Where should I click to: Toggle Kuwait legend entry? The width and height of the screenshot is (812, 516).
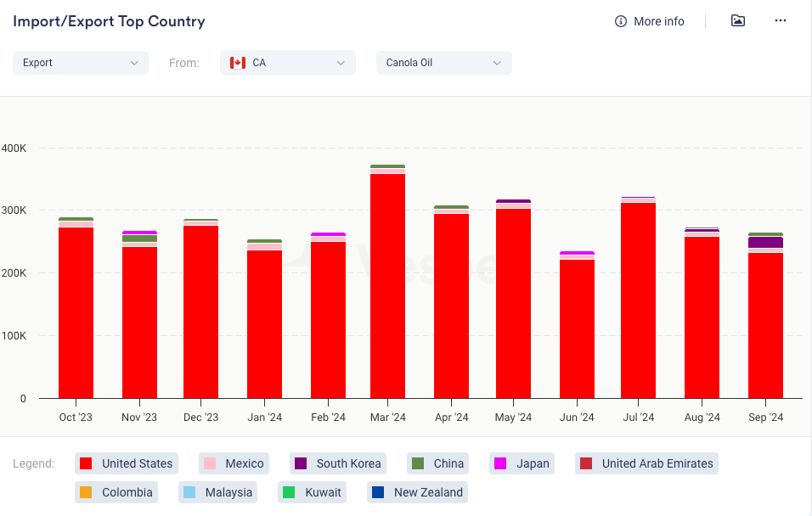(313, 492)
